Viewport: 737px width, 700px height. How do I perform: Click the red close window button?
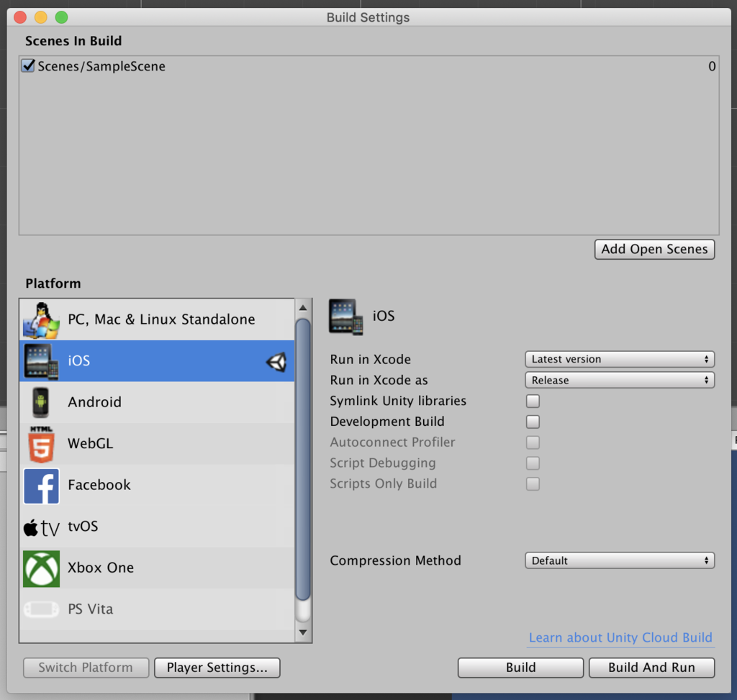pyautogui.click(x=20, y=17)
